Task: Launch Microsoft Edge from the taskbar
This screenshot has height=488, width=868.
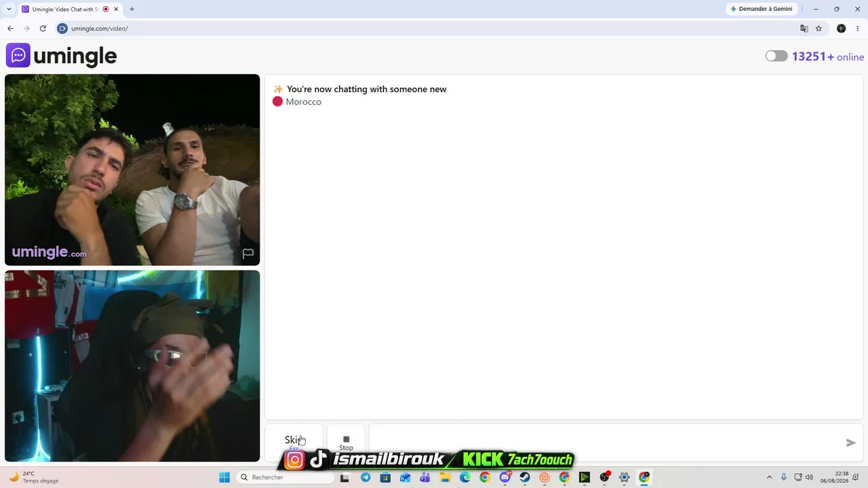Action: tap(465, 477)
